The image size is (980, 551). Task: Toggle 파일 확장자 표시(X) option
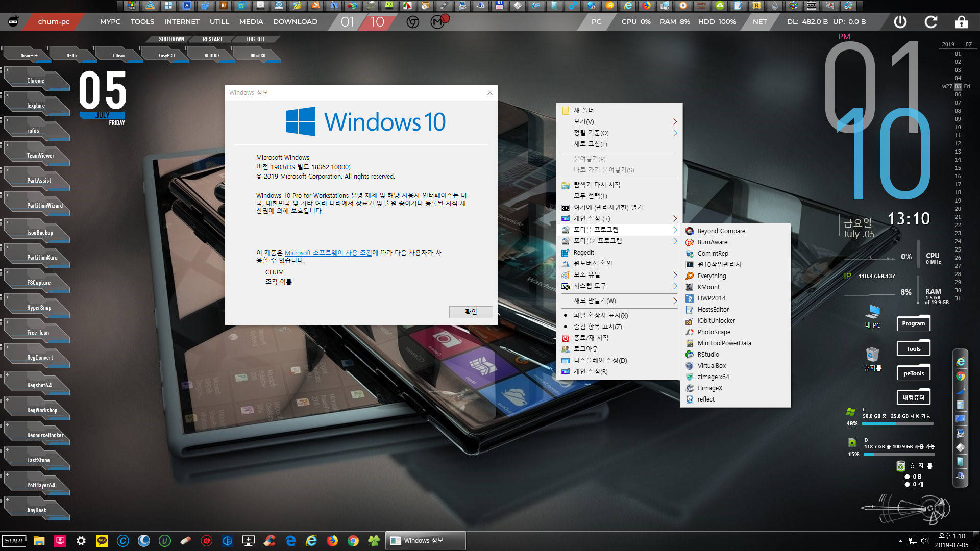coord(619,315)
